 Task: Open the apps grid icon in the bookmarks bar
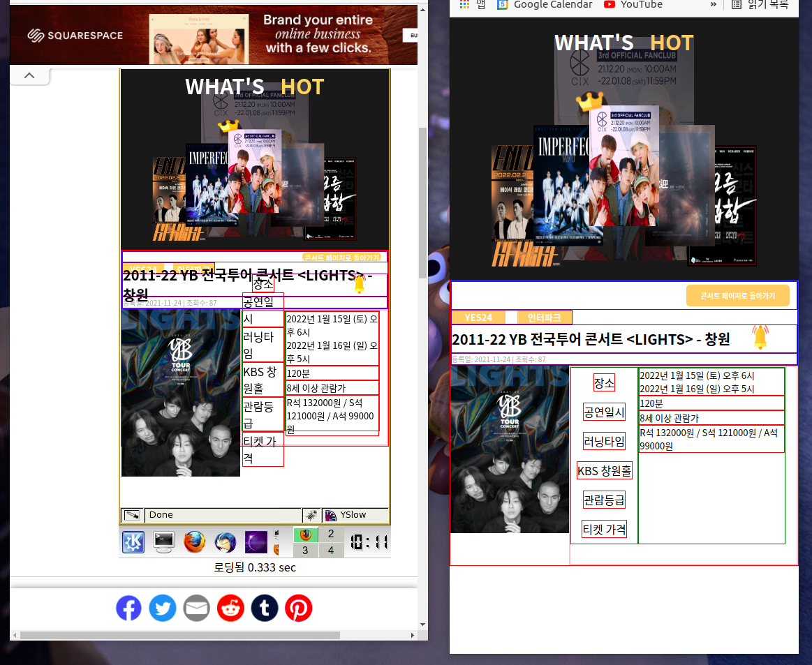pyautogui.click(x=464, y=4)
